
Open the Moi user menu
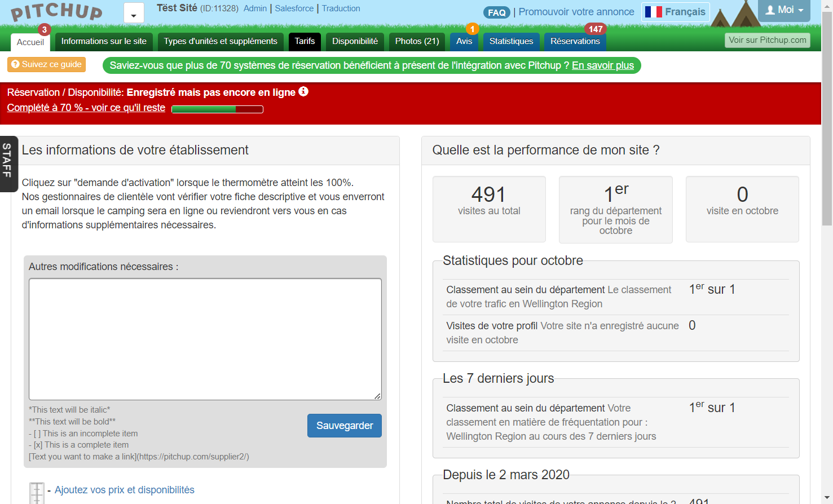784,10
